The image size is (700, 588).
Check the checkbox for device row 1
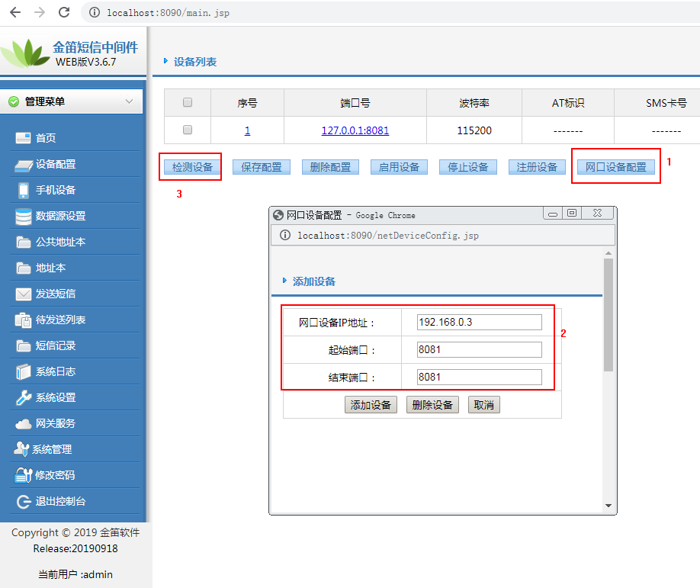pos(188,130)
